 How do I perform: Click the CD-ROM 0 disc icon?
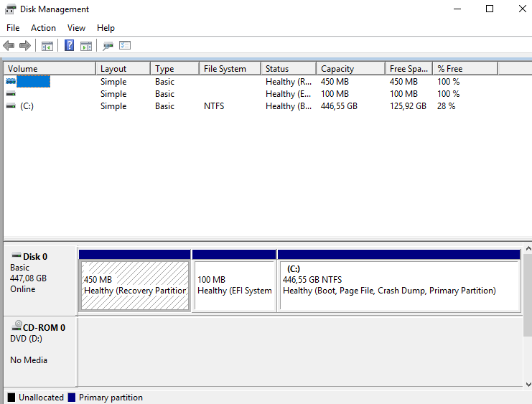[x=17, y=326]
